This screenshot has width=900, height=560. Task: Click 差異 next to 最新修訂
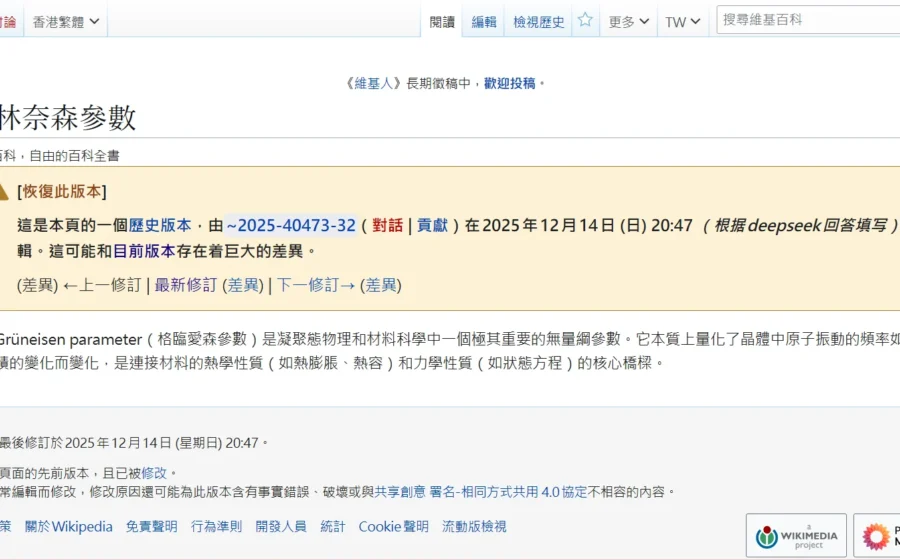243,285
